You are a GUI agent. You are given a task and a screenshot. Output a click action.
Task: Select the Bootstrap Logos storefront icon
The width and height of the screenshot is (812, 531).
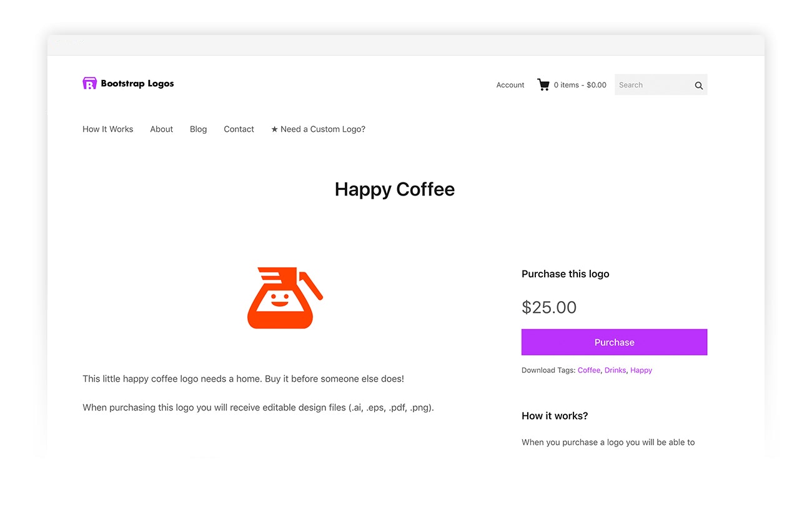pos(89,83)
